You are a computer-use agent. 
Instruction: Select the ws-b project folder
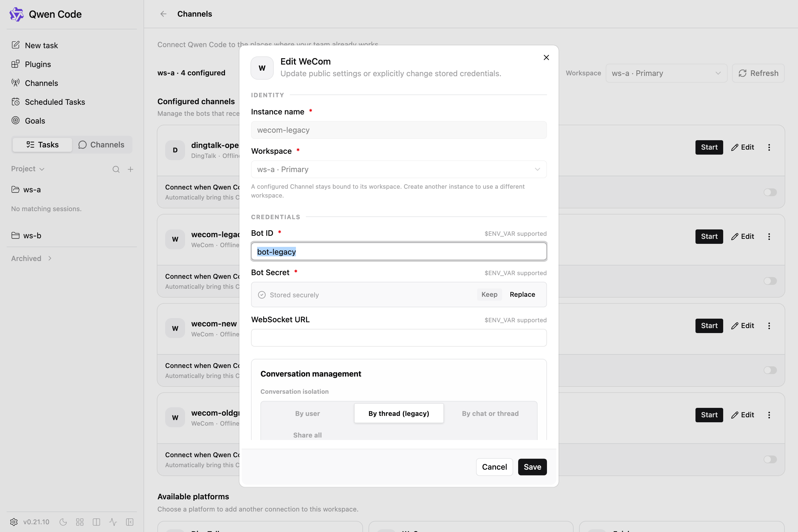tap(26, 236)
